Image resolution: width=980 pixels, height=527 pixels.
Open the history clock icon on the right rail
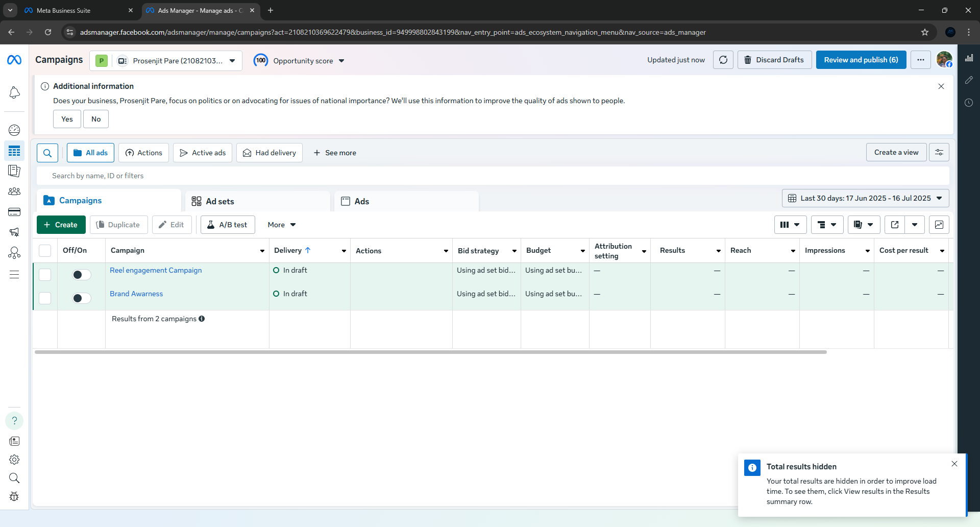pyautogui.click(x=969, y=103)
